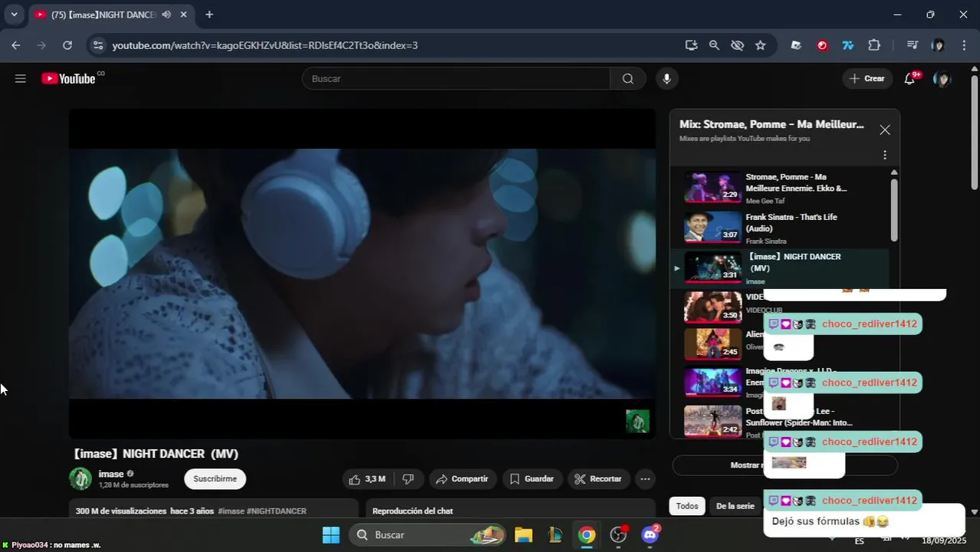The image size is (980, 552).
Task: Open a new browser tab with plus
Action: pyautogui.click(x=209, y=15)
